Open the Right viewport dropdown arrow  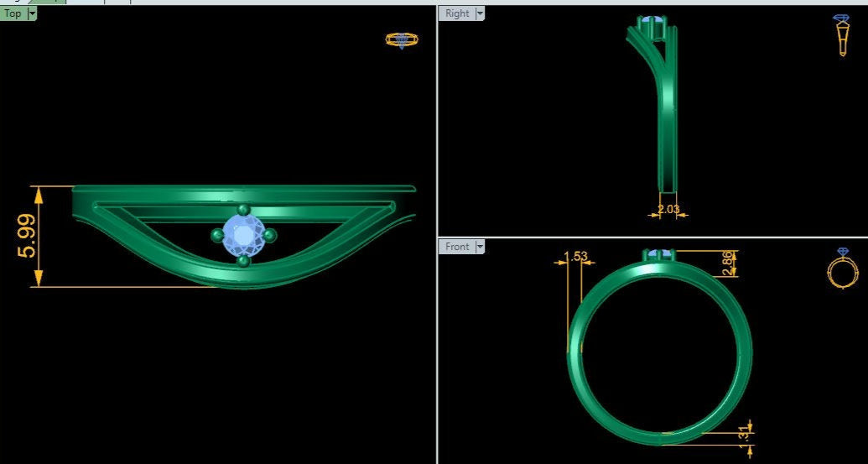coord(480,13)
